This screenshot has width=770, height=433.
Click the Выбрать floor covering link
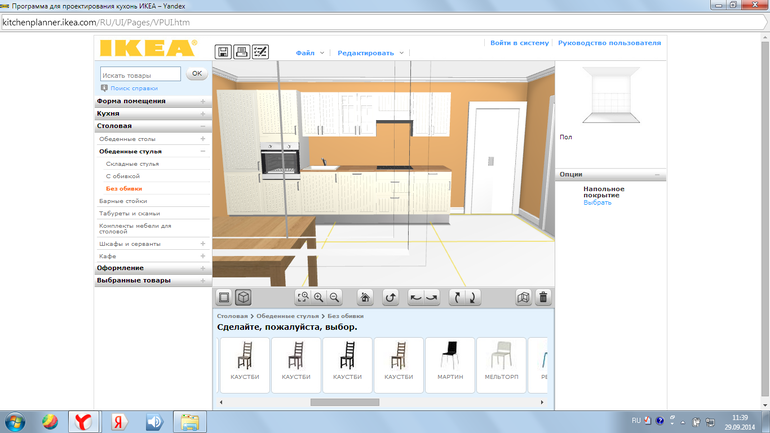(597, 202)
